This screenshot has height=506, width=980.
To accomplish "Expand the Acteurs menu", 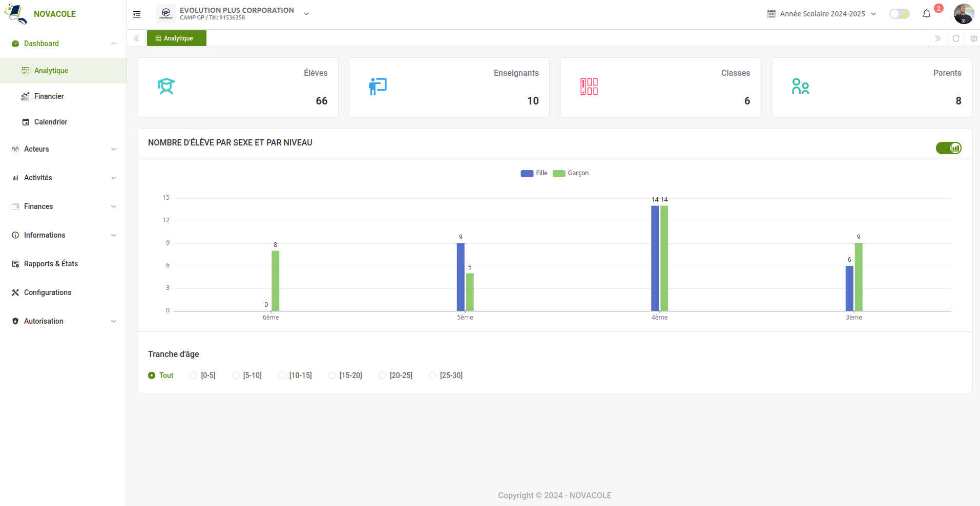I will click(x=63, y=149).
